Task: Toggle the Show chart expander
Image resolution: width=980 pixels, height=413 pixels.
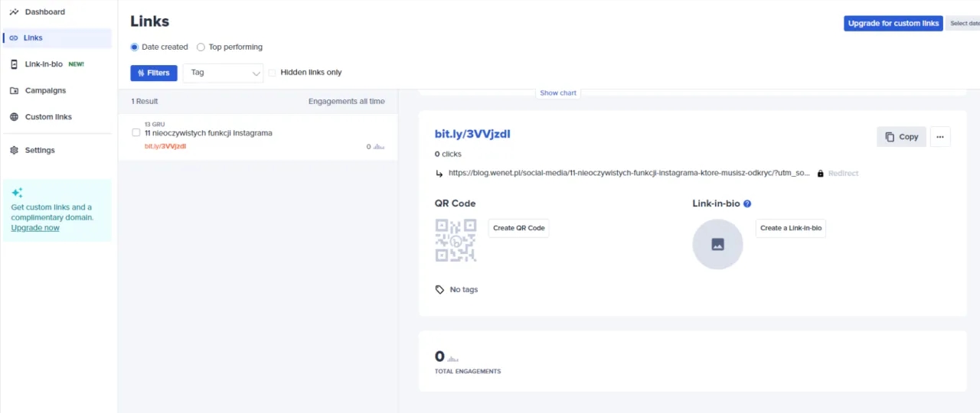Action: [557, 93]
